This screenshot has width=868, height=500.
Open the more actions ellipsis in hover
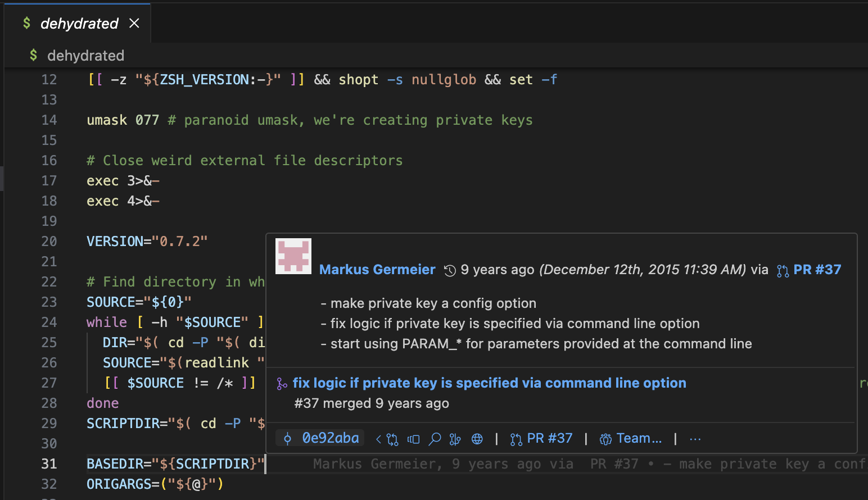695,439
